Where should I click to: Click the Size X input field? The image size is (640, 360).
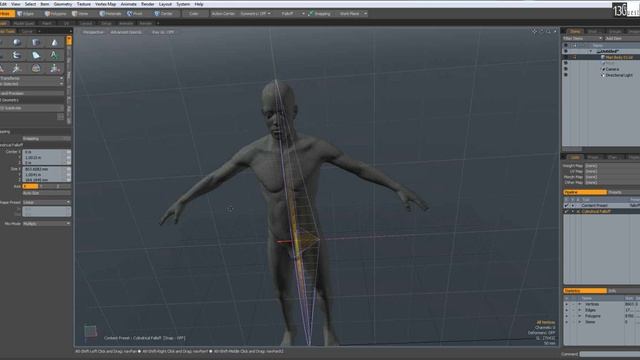[x=44, y=169]
